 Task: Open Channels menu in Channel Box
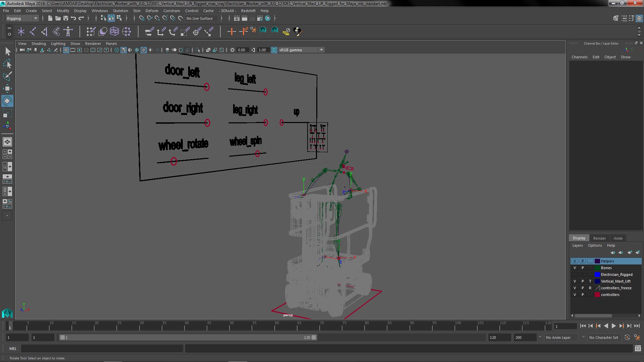click(x=579, y=57)
